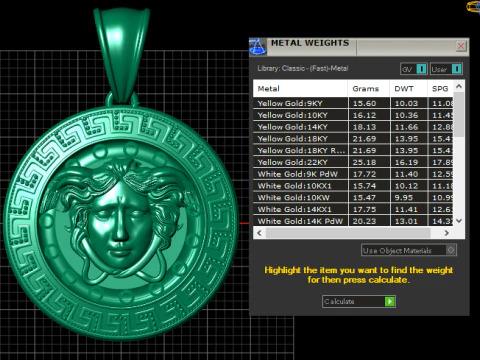The width and height of the screenshot is (480, 360).
Task: Select the White Gold:14K PdW row
Action: click(x=353, y=221)
